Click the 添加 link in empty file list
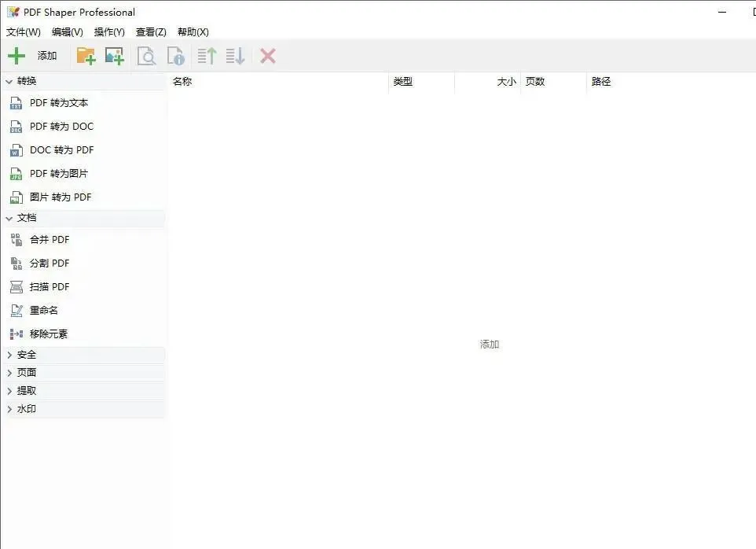Image resolution: width=756 pixels, height=549 pixels. [490, 345]
